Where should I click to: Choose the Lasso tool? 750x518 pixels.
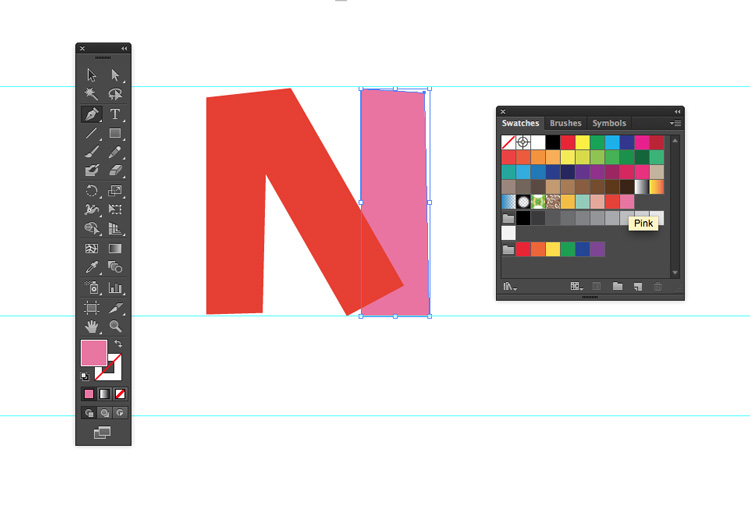(115, 94)
